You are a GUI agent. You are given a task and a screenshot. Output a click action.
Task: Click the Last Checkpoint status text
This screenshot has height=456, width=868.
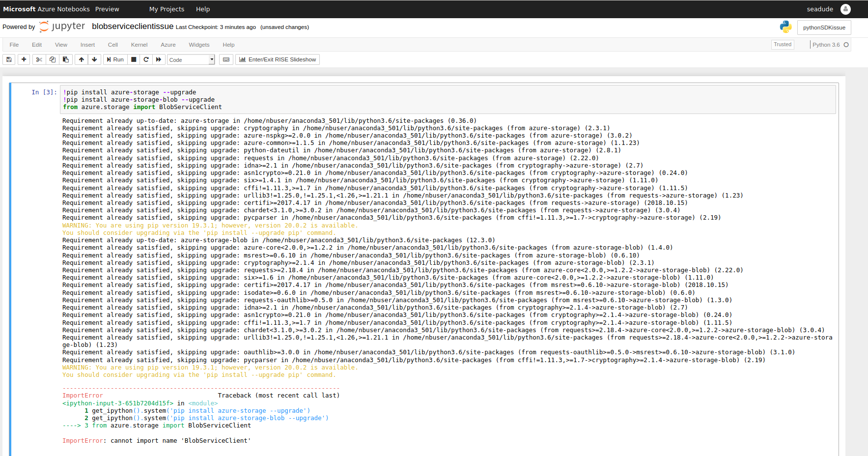[216, 27]
